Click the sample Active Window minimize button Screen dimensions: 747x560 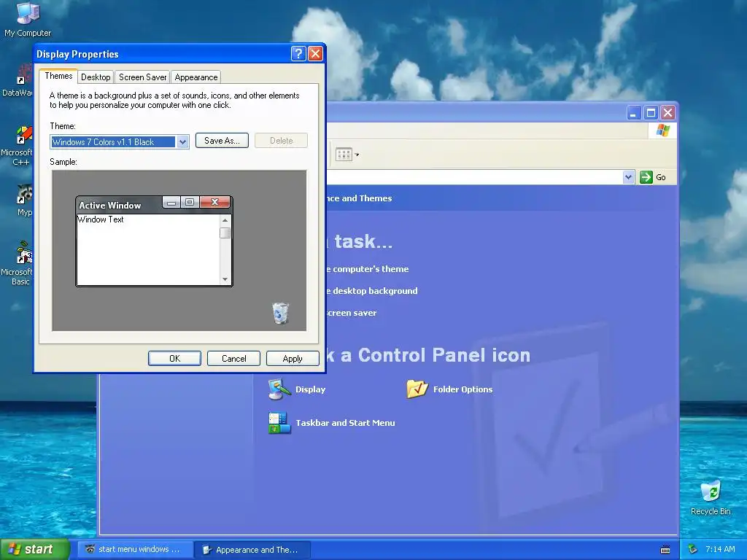click(171, 203)
